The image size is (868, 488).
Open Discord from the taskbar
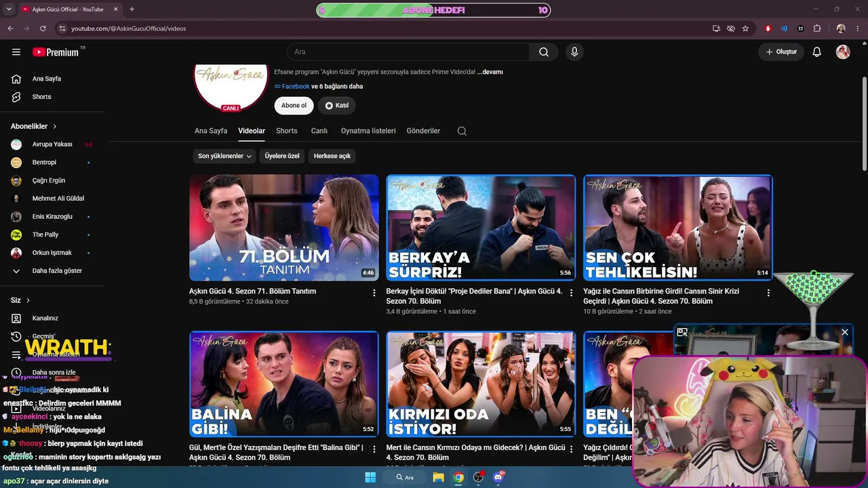point(498,477)
